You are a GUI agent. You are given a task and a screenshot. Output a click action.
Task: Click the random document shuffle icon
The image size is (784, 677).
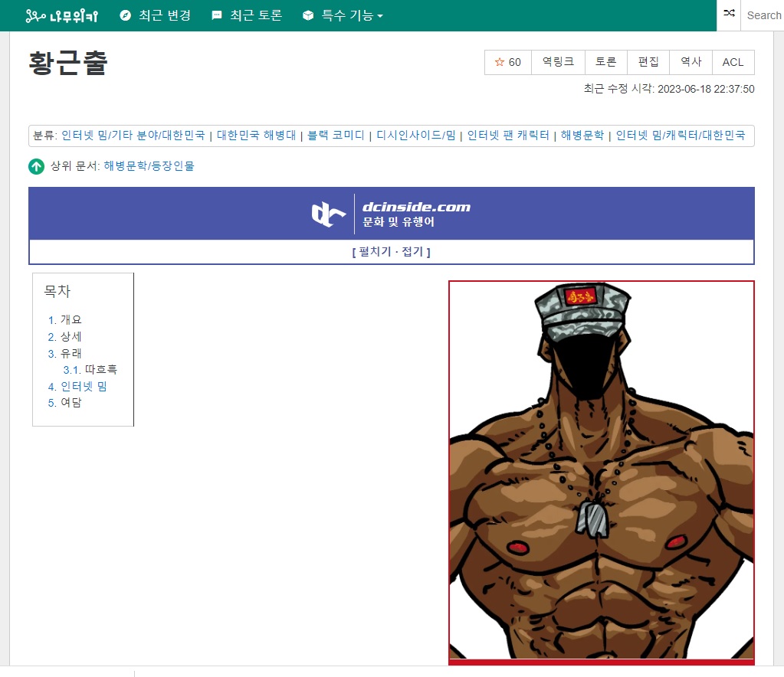click(729, 13)
